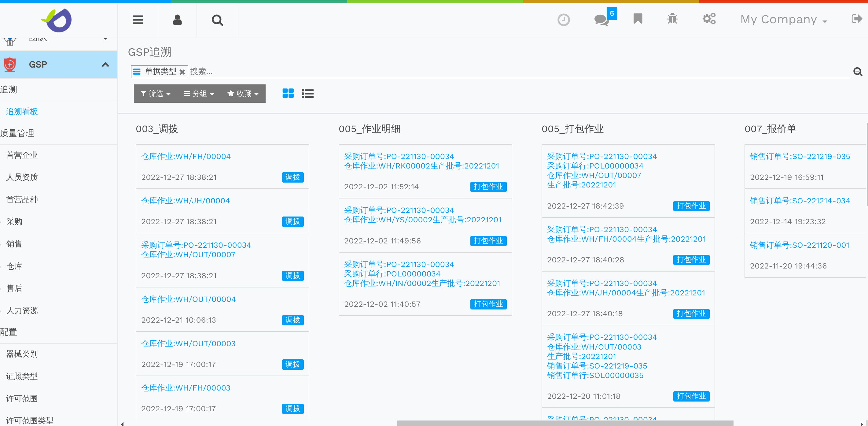
Task: Click the bookmark icon in header
Action: [x=638, y=19]
